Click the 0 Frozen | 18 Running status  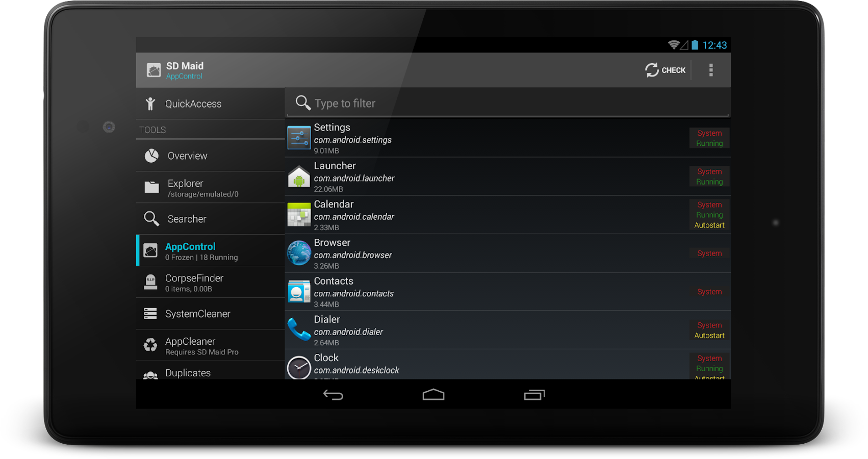tap(201, 258)
